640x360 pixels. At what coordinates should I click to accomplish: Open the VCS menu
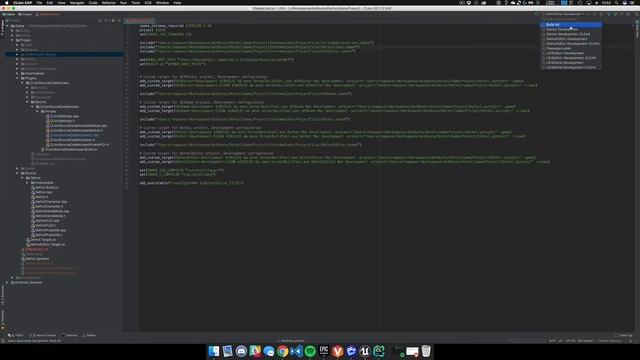(148, 3)
